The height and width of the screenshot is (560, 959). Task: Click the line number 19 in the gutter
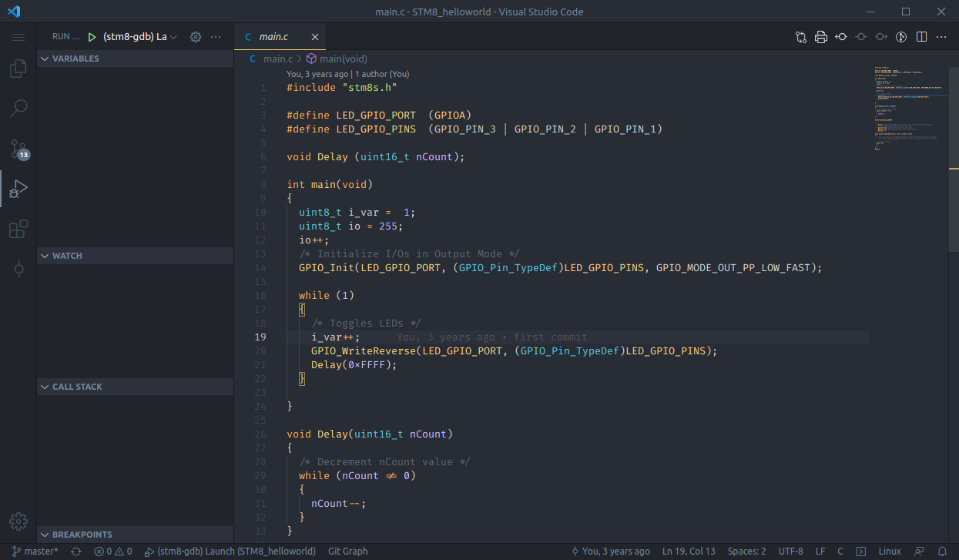click(x=260, y=337)
